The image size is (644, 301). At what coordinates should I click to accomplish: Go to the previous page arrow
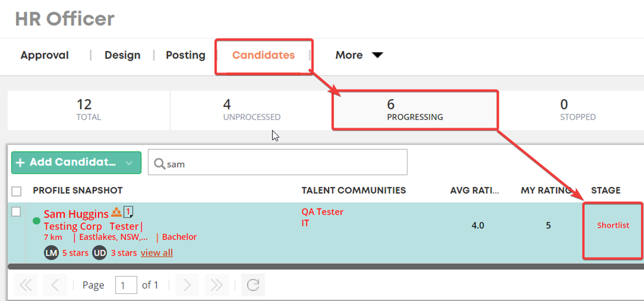point(55,285)
